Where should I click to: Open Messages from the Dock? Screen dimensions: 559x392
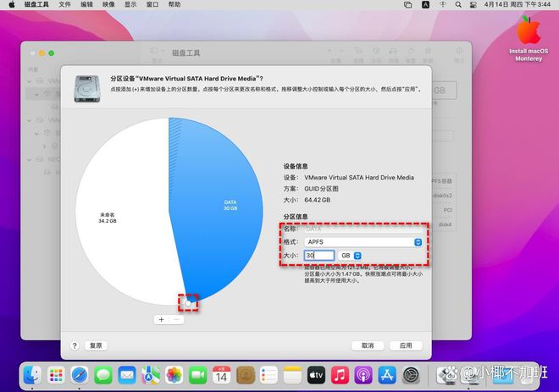click(103, 375)
